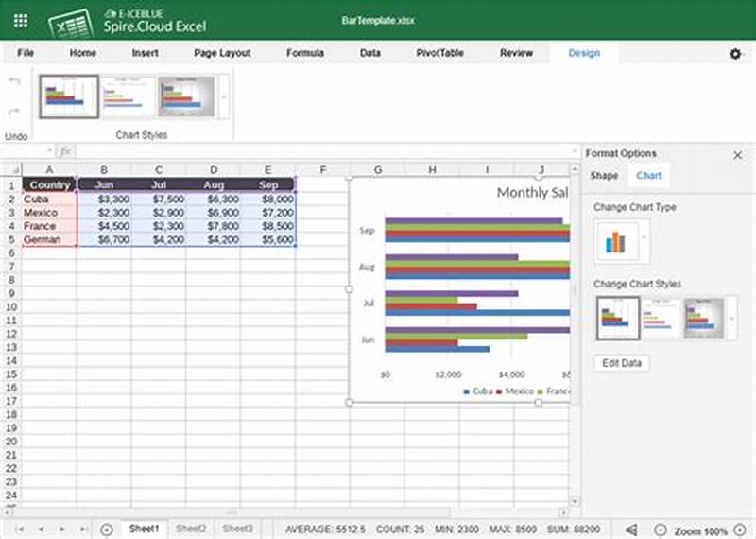
Task: Close the Format Options panel
Action: click(x=737, y=155)
